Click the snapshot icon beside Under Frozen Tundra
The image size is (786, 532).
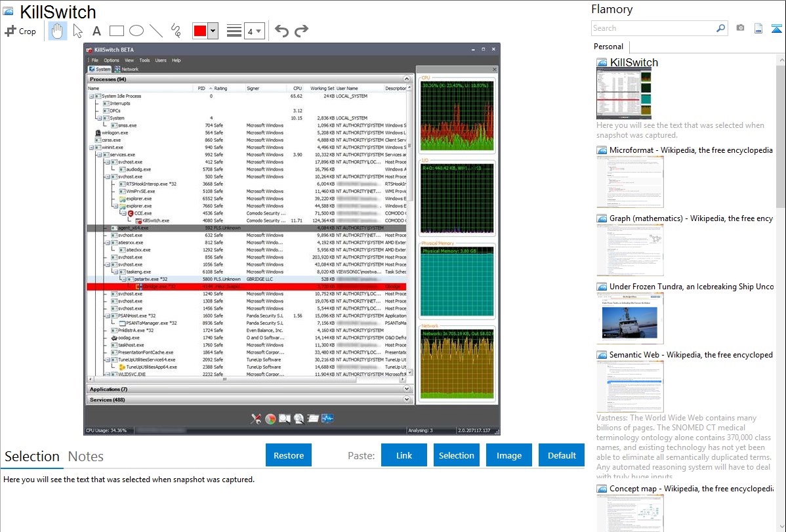602,287
